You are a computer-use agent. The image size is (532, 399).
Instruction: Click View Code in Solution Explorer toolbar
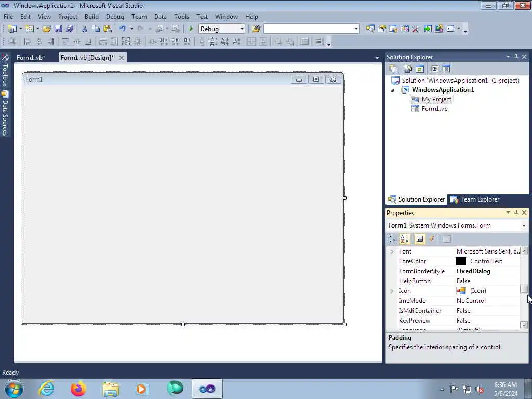click(x=435, y=69)
